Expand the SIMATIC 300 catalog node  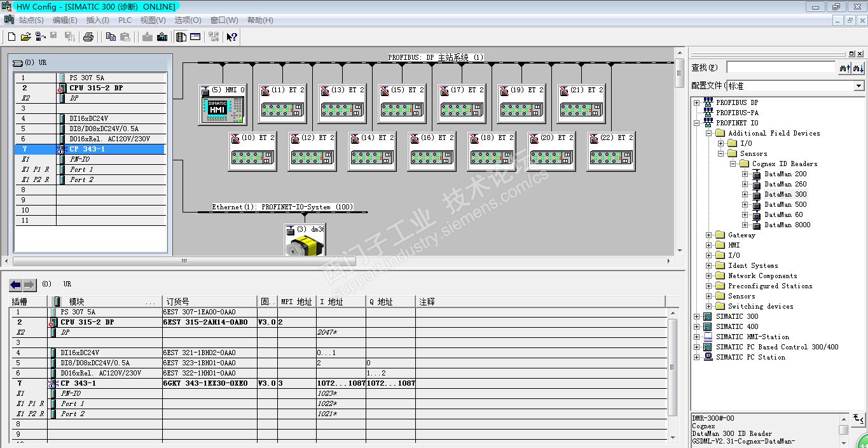(697, 316)
